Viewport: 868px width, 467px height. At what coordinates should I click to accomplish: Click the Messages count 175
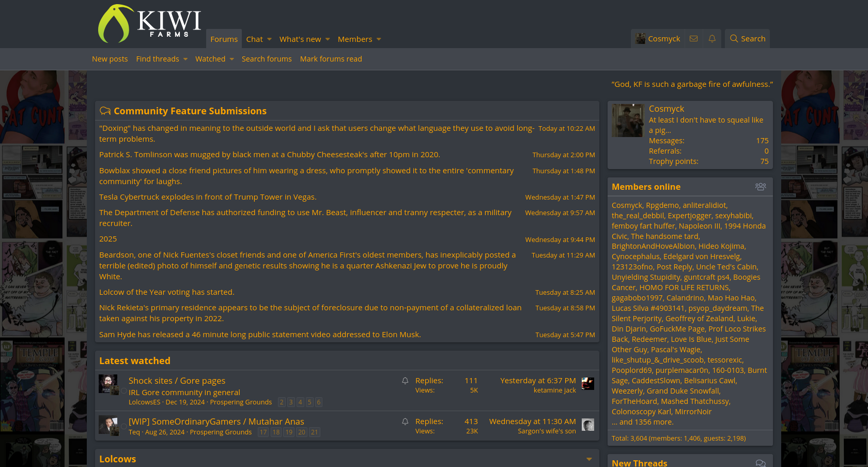pyautogui.click(x=762, y=141)
